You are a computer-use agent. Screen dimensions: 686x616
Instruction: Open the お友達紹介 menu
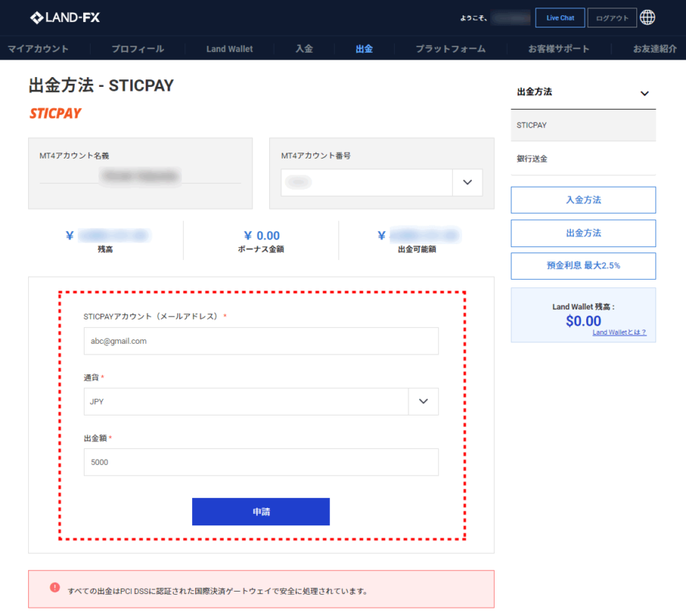[x=655, y=49]
